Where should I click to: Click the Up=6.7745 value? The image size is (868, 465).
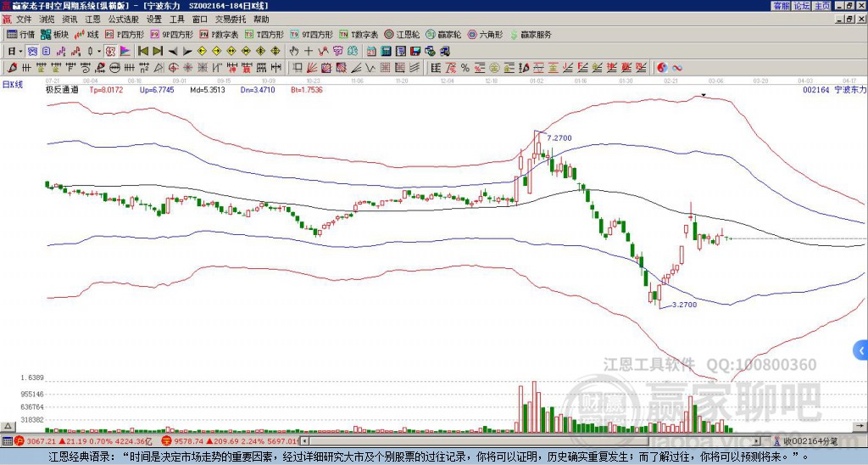click(x=157, y=89)
